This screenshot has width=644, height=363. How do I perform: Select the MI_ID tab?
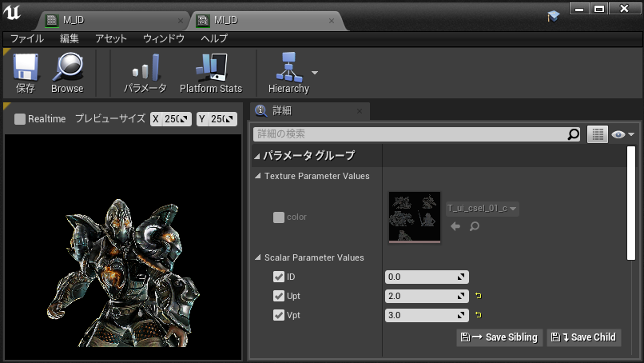(265, 20)
